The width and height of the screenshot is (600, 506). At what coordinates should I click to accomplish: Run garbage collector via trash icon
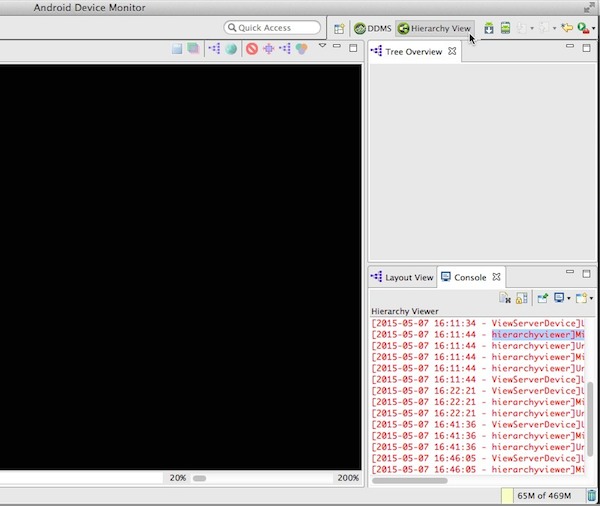click(592, 496)
